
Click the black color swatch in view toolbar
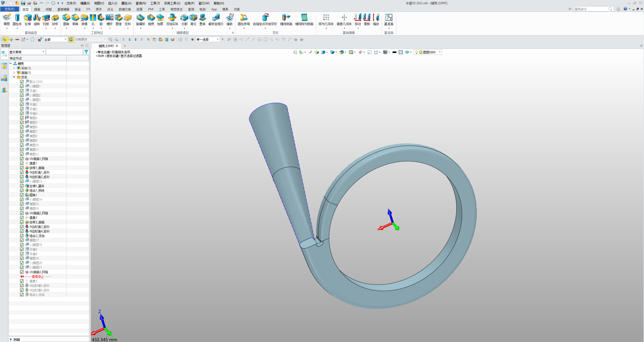394,52
